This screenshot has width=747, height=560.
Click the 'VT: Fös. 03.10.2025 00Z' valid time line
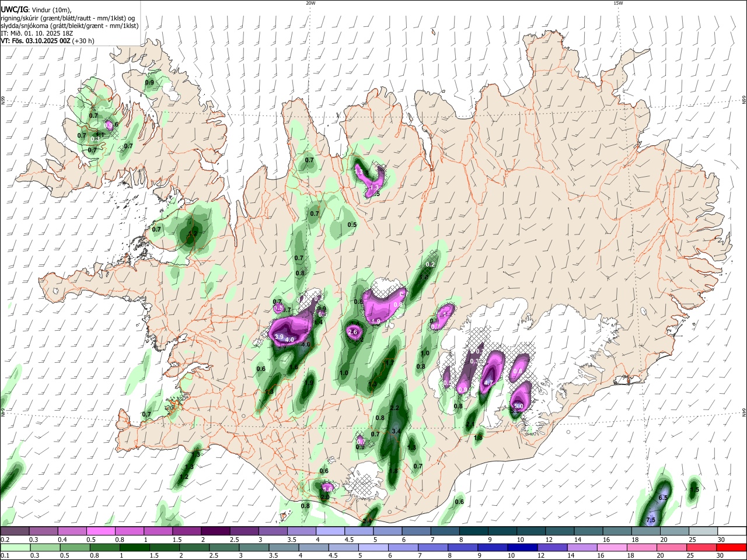pyautogui.click(x=36, y=41)
